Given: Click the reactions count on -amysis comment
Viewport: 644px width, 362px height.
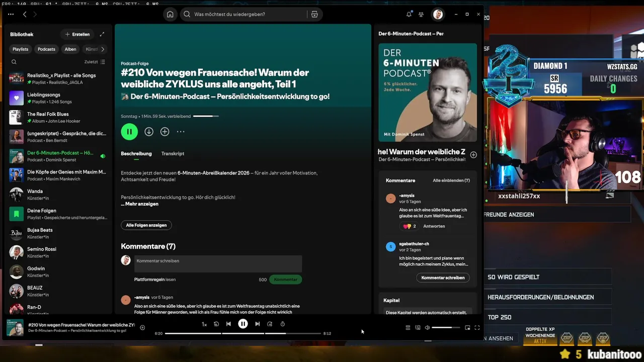Looking at the screenshot, I should click(410, 226).
